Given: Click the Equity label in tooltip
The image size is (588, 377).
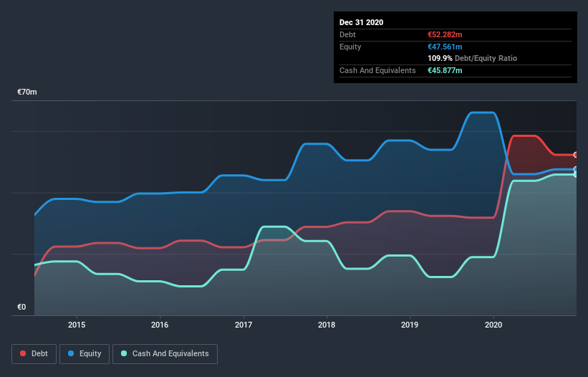Looking at the screenshot, I should tap(350, 47).
